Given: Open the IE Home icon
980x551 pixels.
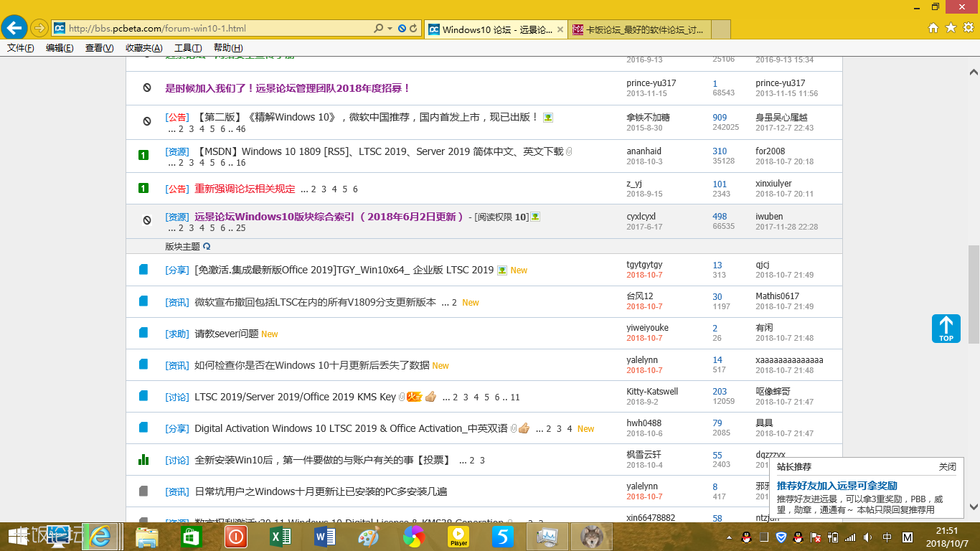Looking at the screenshot, I should coord(933,28).
